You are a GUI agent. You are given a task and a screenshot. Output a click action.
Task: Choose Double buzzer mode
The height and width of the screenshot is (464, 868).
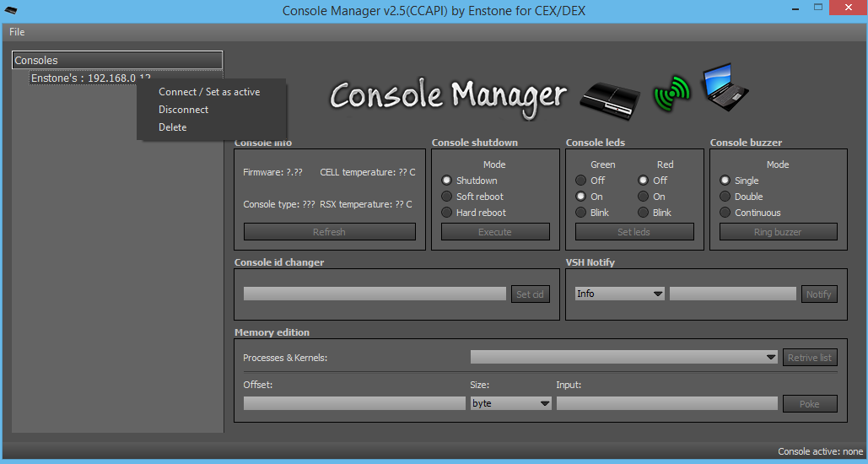(x=725, y=197)
